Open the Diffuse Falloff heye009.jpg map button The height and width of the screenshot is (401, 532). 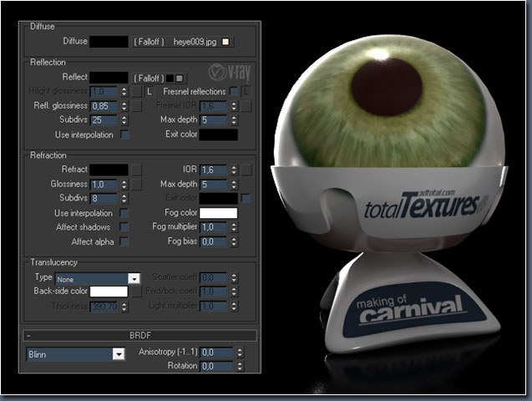point(183,42)
